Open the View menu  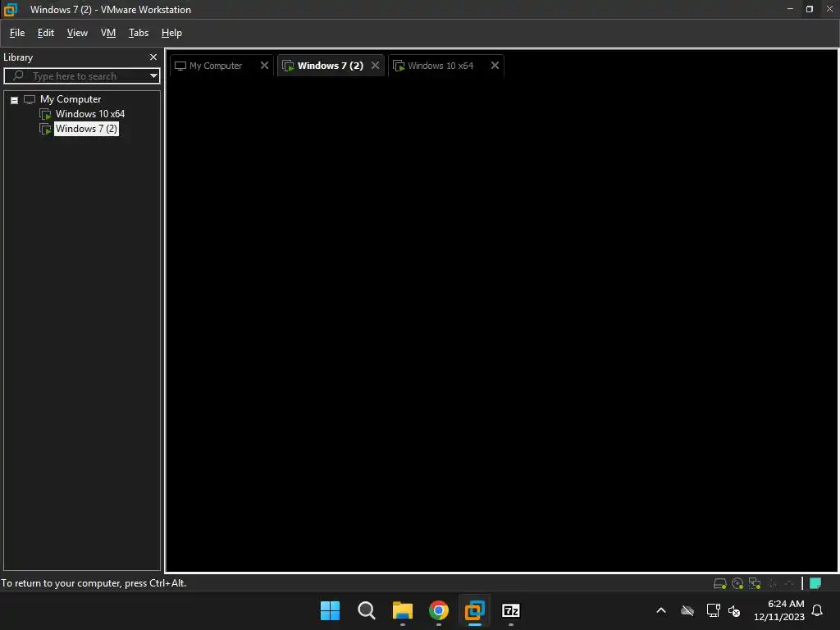tap(77, 33)
